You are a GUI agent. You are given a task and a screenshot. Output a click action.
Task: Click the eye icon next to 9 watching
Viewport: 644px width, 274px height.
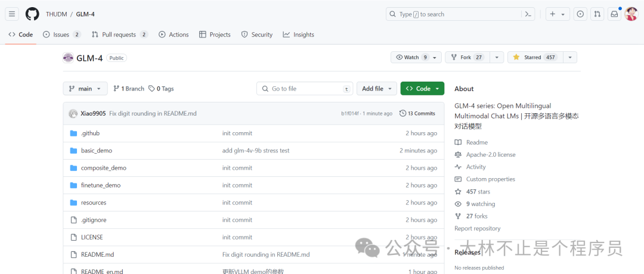(458, 204)
